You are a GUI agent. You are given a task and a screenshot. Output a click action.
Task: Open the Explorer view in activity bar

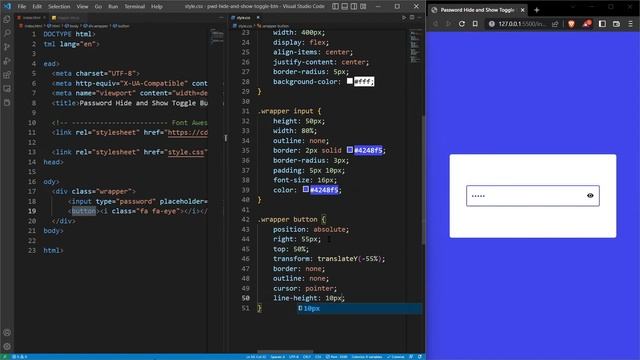tap(7, 19)
